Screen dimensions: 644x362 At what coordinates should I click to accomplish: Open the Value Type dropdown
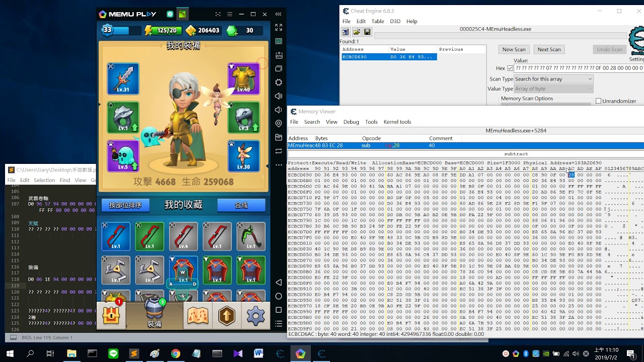553,89
